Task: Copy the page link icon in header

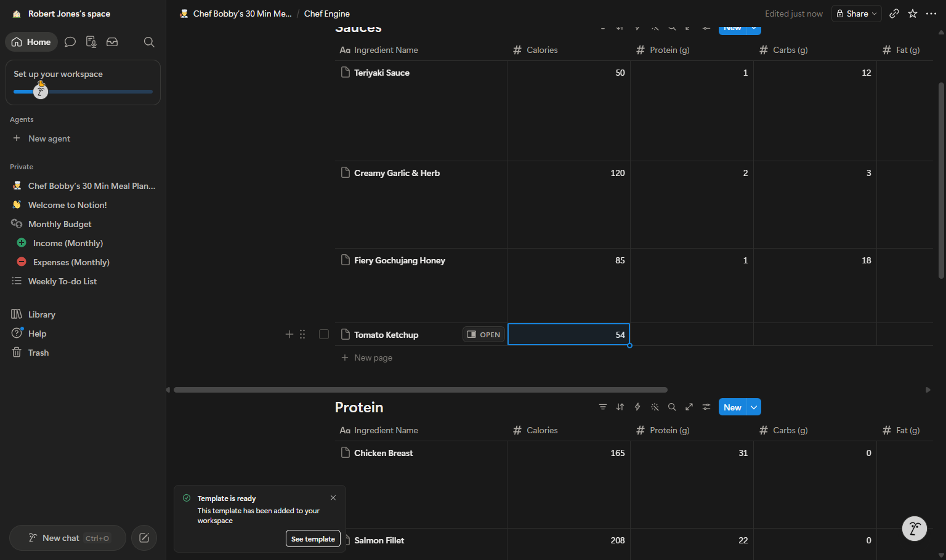Action: point(894,14)
